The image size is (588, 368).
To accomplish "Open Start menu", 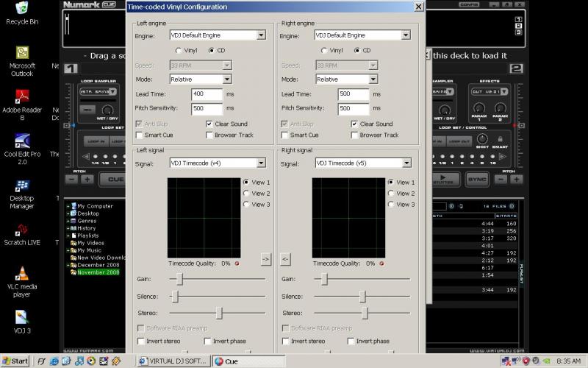I will (15, 361).
